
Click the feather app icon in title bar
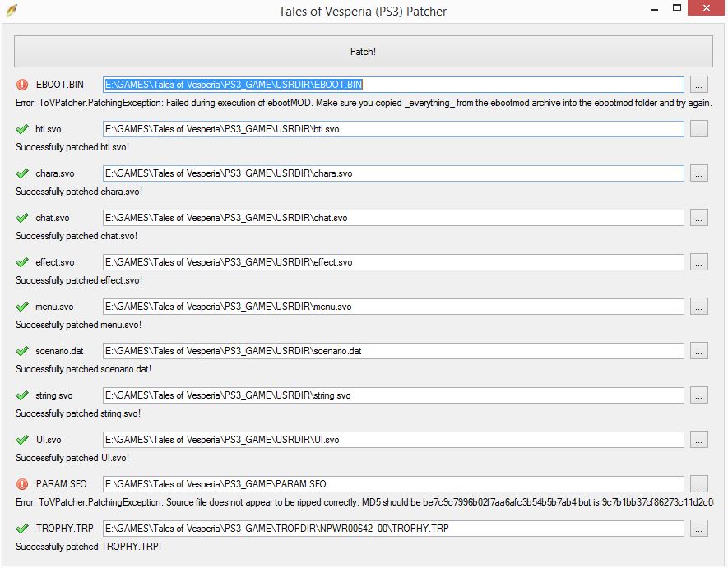(12, 10)
